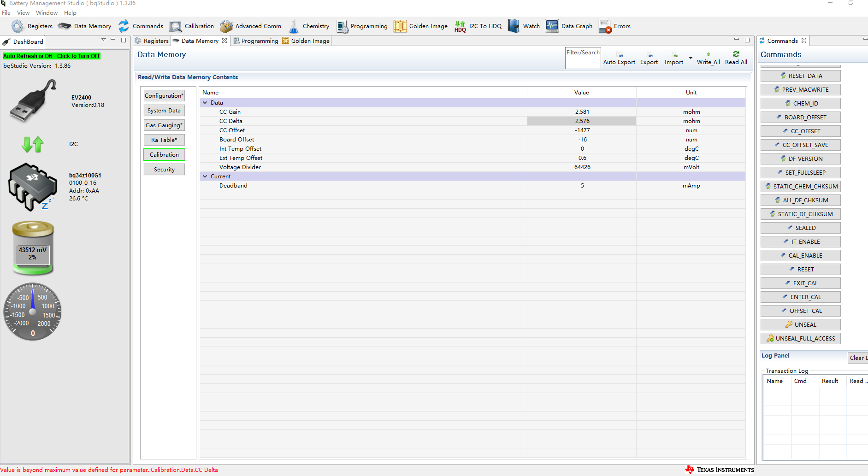Image resolution: width=868 pixels, height=476 pixels.
Task: Click the Filter/Search input field
Action: click(x=583, y=59)
